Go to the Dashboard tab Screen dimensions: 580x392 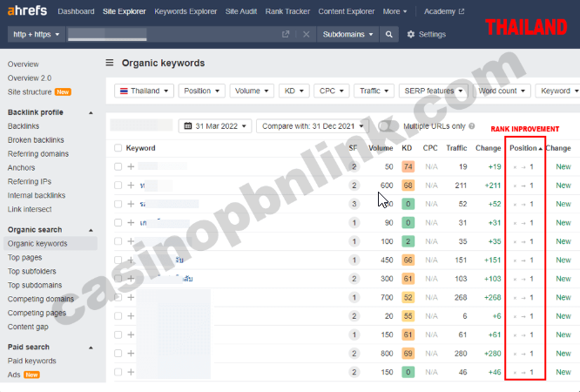[x=76, y=11]
